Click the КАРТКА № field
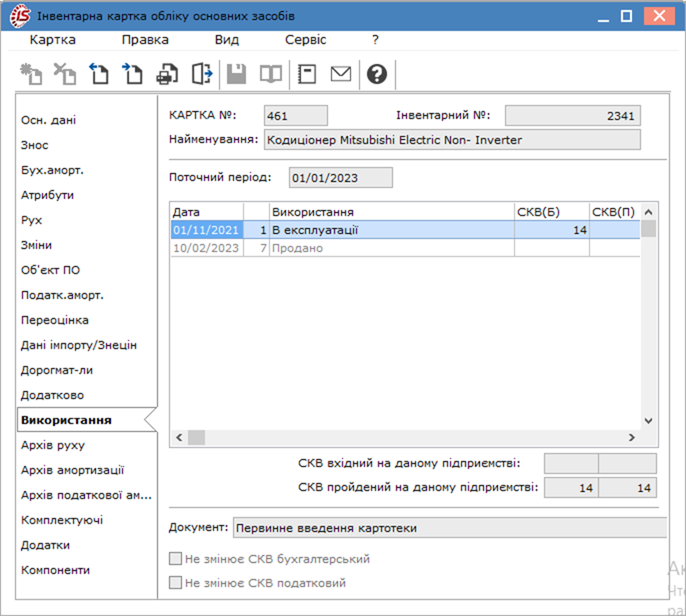Screen dimensions: 686x616 click(x=296, y=116)
